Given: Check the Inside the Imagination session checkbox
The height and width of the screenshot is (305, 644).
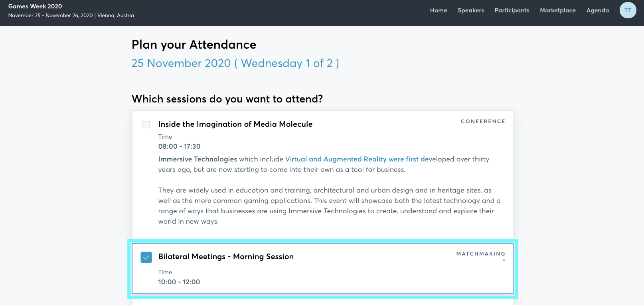Looking at the screenshot, I should click(146, 124).
